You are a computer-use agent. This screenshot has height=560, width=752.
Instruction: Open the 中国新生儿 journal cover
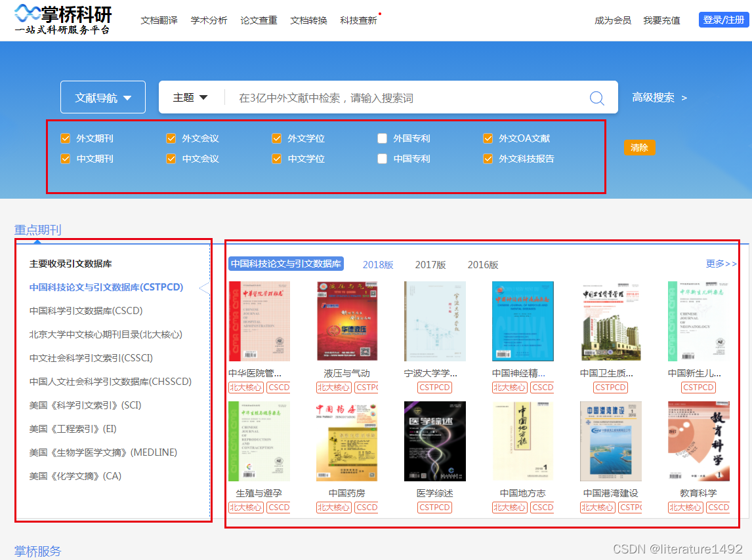tap(699, 321)
